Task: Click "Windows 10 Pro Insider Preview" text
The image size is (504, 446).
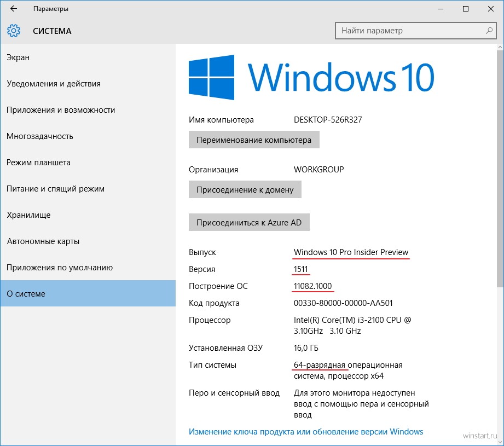Action: pos(351,252)
